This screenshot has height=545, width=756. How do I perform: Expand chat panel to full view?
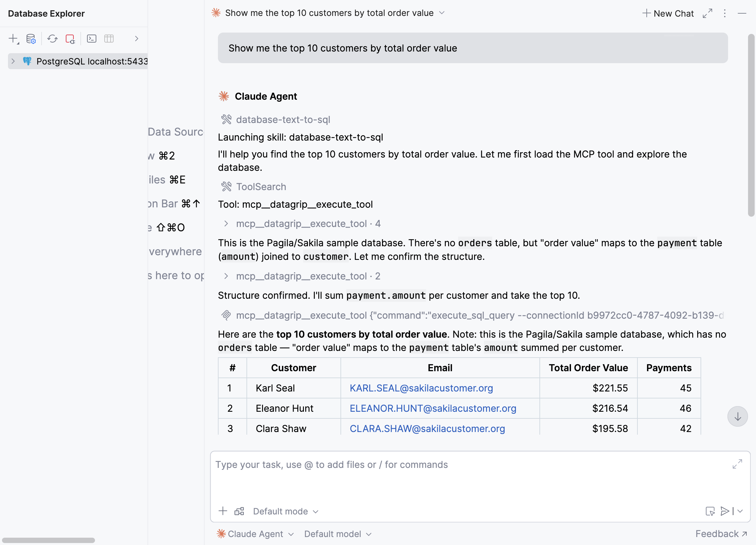[708, 13]
